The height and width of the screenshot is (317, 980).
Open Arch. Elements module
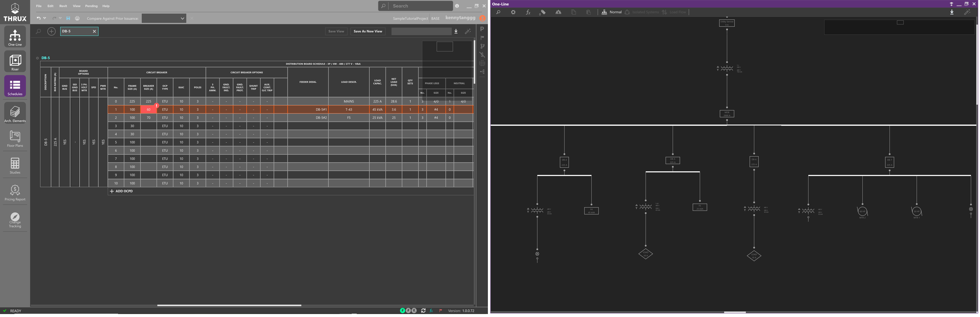tap(15, 113)
